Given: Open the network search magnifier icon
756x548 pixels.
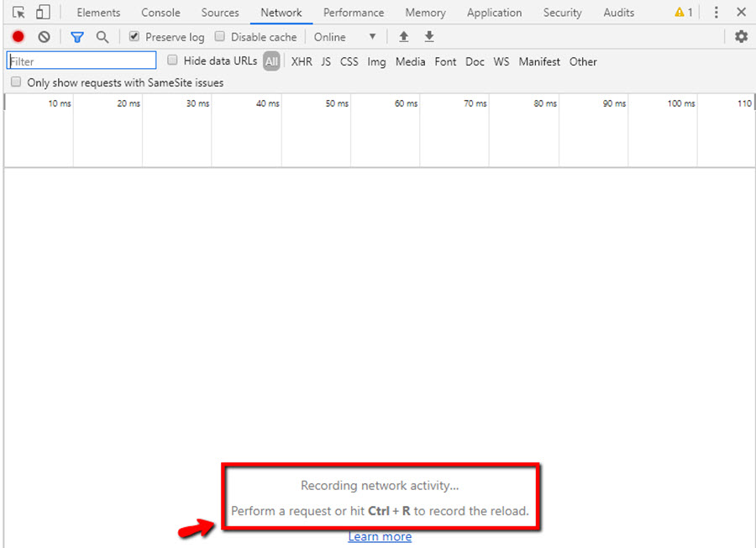Looking at the screenshot, I should tap(102, 37).
